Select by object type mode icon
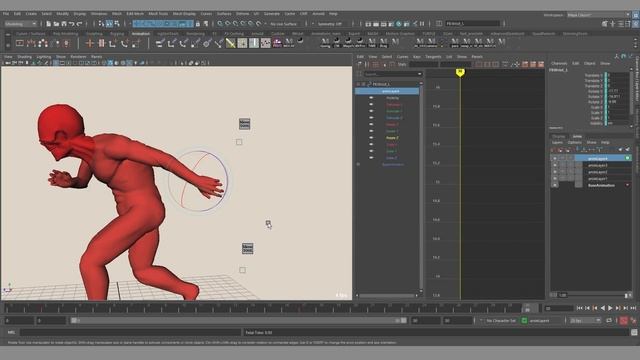 pyautogui.click(x=109, y=24)
